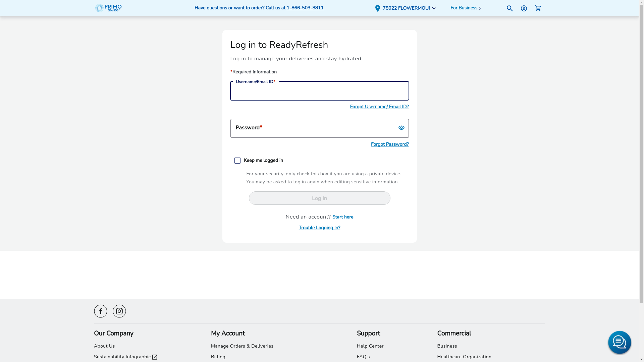Open FAQ's footer link
Screen dimensions: 644x362
[x=363, y=357]
